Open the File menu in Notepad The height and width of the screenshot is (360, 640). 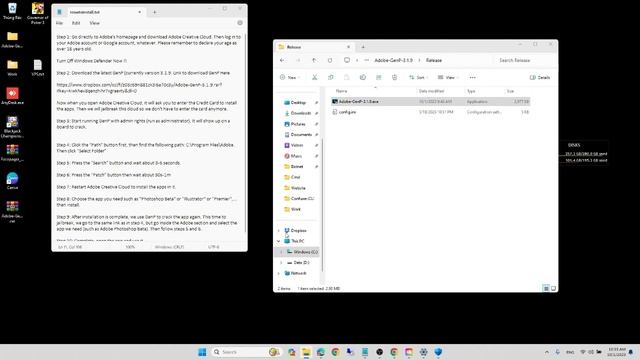click(60, 23)
